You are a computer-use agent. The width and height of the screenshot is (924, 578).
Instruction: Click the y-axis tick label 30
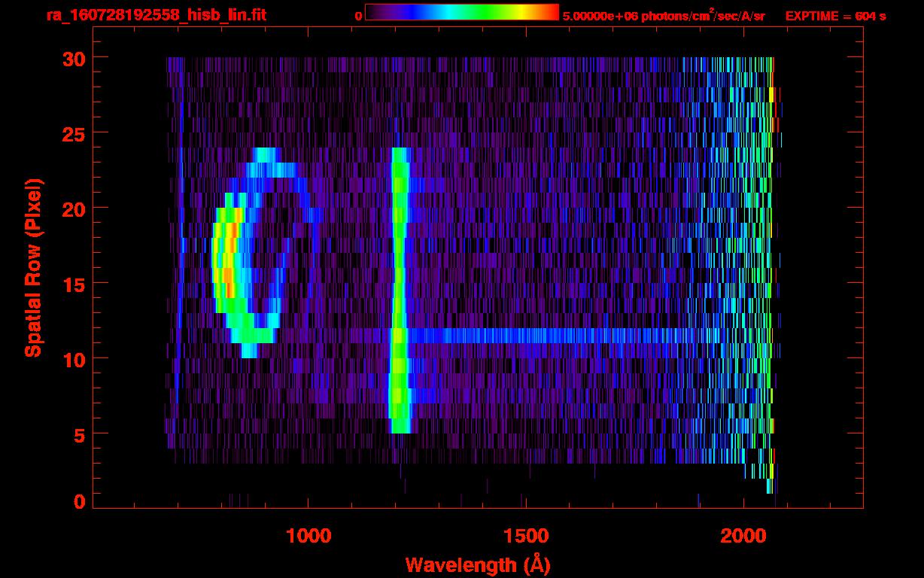coord(74,58)
